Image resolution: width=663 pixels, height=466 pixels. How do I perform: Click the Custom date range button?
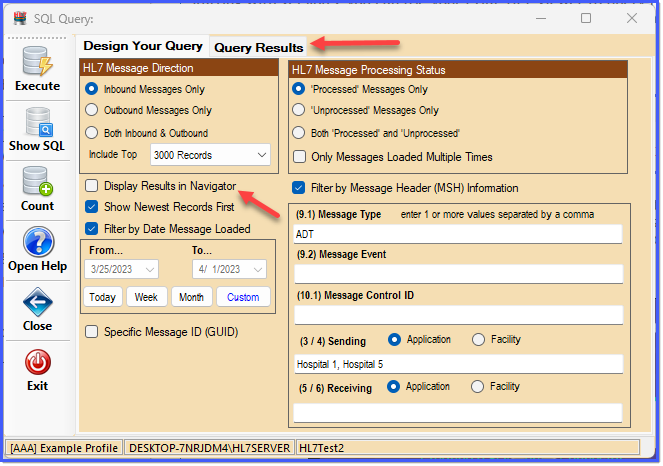tap(244, 297)
